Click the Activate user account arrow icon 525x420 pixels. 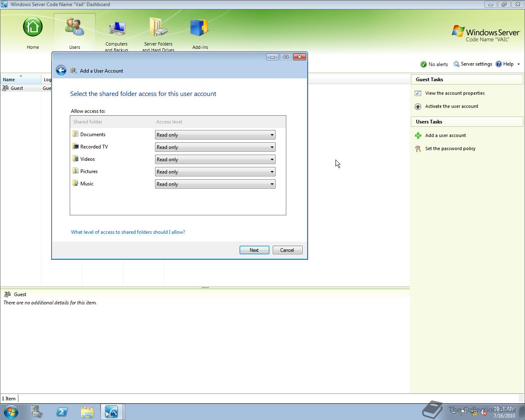418,107
